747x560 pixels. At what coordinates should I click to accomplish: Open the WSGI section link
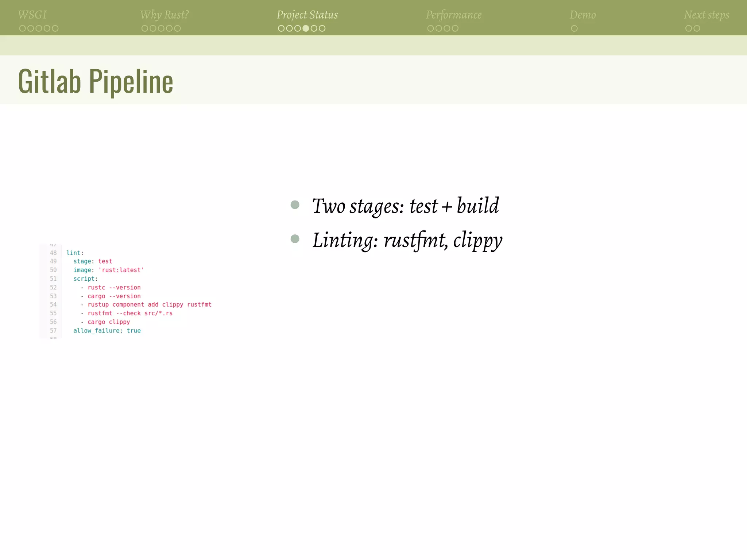32,15
